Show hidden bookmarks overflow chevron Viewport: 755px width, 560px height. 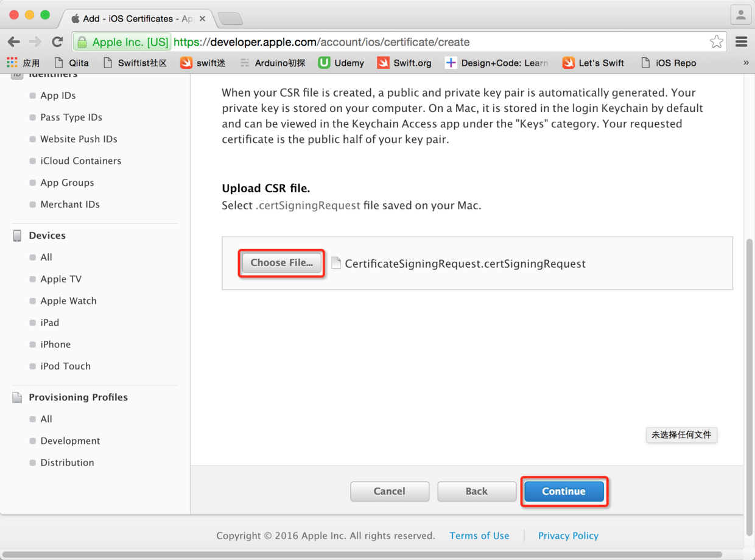(x=746, y=63)
